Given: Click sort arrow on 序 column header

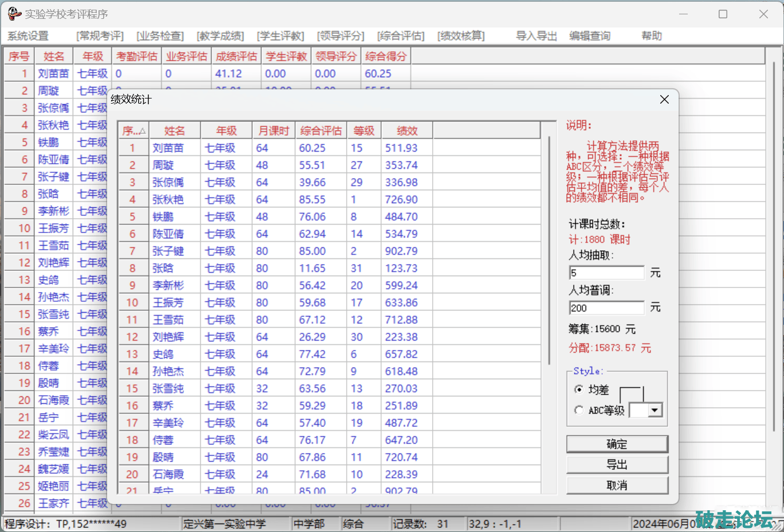Looking at the screenshot, I should point(142,131).
